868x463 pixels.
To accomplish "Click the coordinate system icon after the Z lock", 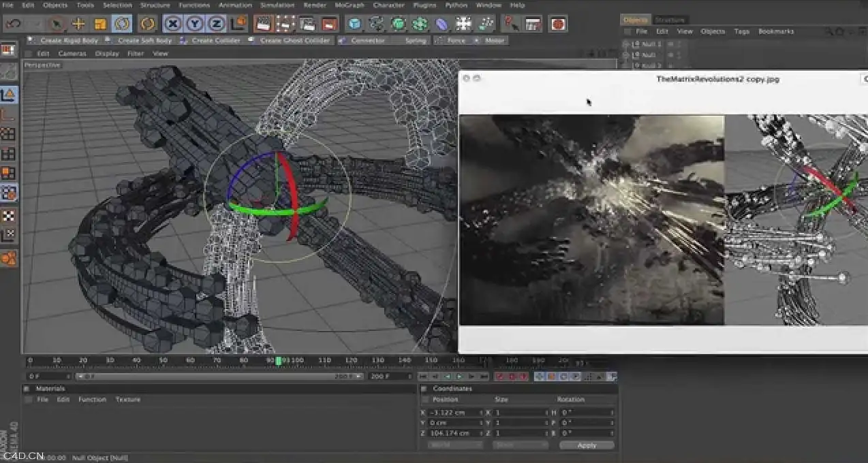I will pyautogui.click(x=238, y=24).
